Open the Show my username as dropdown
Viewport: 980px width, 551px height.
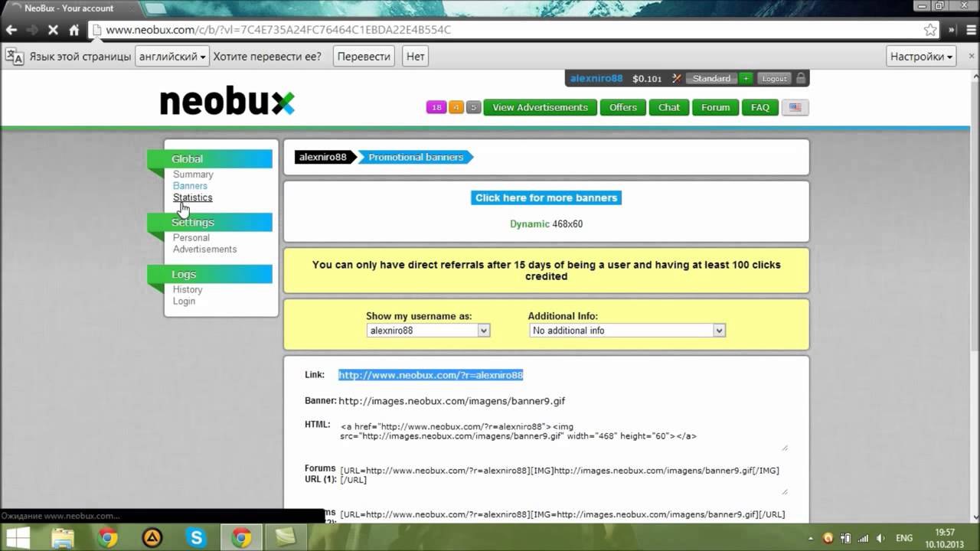[428, 331]
